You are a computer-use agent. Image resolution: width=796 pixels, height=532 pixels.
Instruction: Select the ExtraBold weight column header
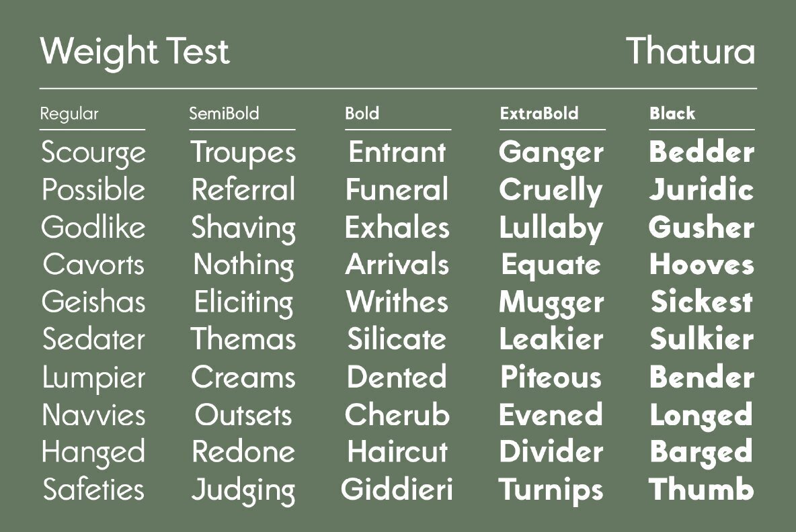tap(539, 114)
